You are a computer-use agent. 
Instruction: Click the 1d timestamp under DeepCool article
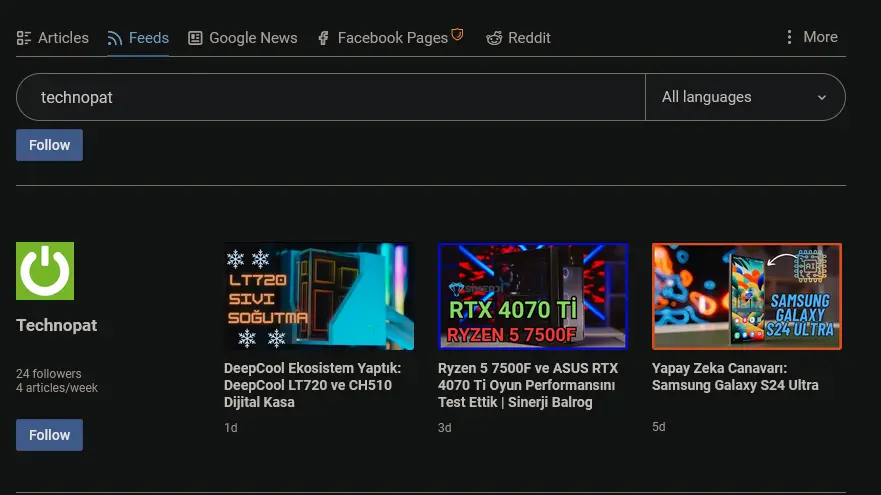click(231, 428)
